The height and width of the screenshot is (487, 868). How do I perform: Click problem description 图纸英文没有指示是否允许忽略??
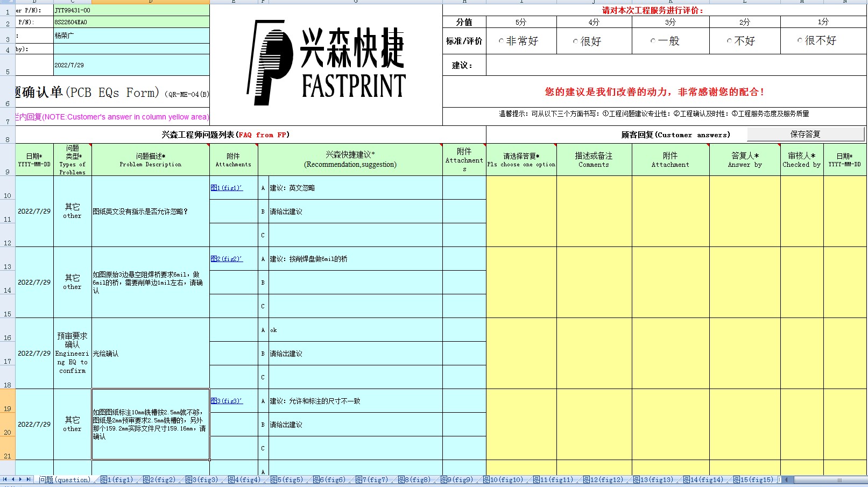point(151,211)
